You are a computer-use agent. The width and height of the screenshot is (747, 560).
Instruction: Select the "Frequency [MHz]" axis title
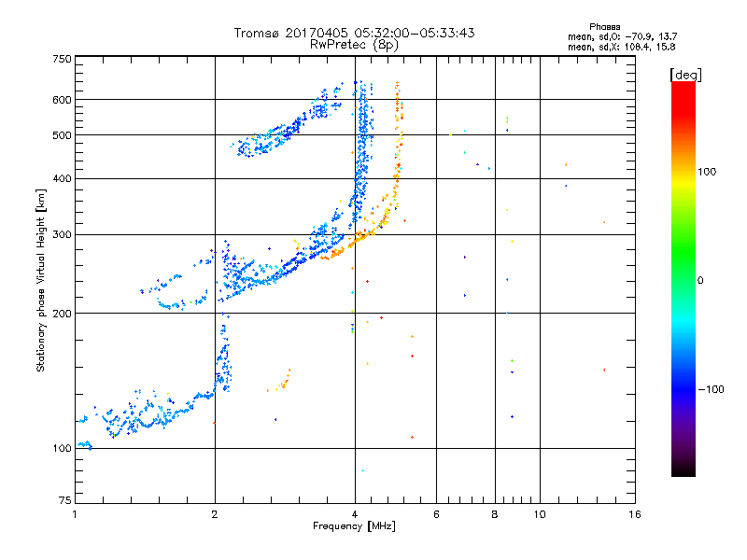coord(354,526)
